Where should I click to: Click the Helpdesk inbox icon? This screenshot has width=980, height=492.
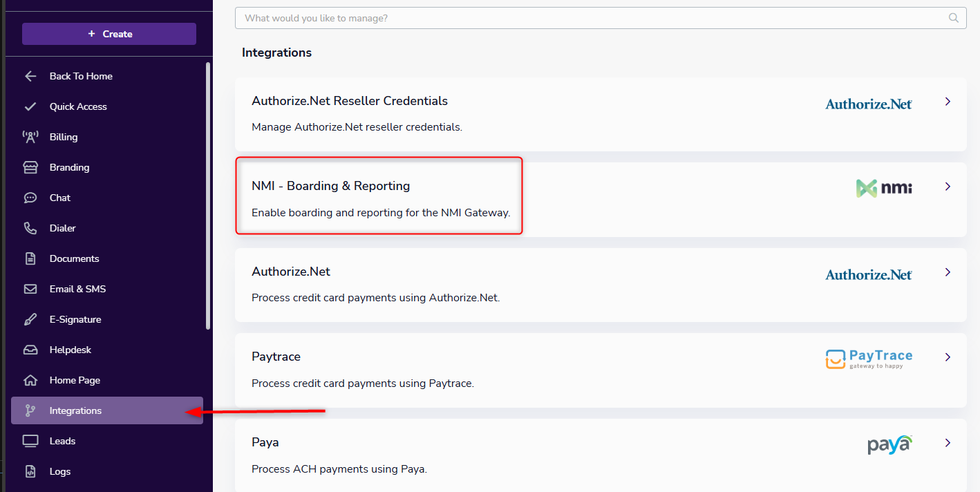(x=30, y=350)
